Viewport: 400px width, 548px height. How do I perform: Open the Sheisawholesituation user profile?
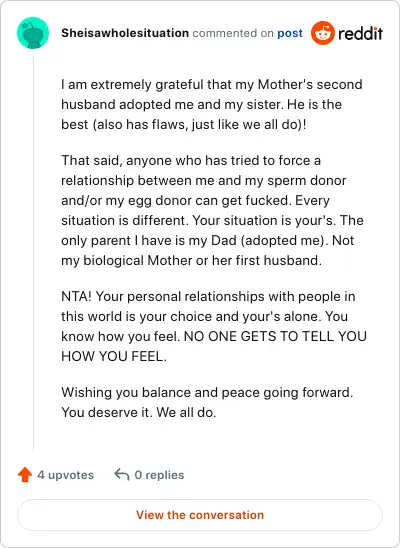point(125,33)
